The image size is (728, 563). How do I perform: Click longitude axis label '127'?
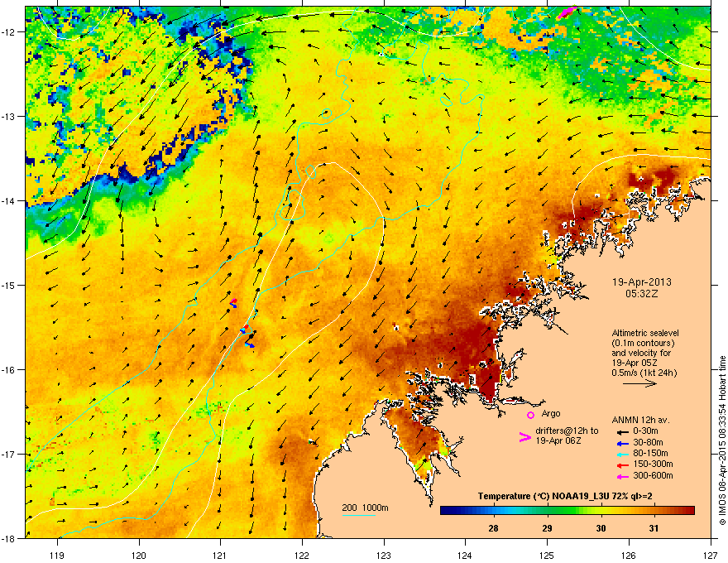(x=711, y=555)
